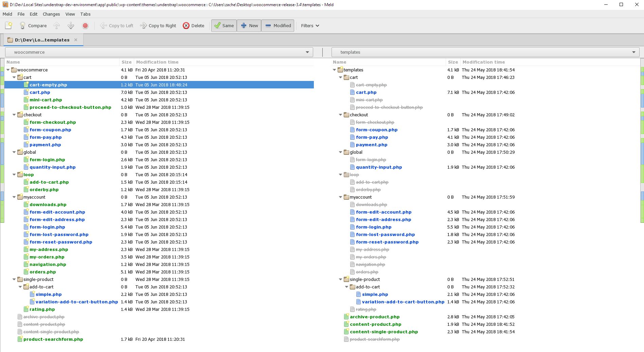
Task: Click left orderby.php file icon
Action: (x=26, y=189)
